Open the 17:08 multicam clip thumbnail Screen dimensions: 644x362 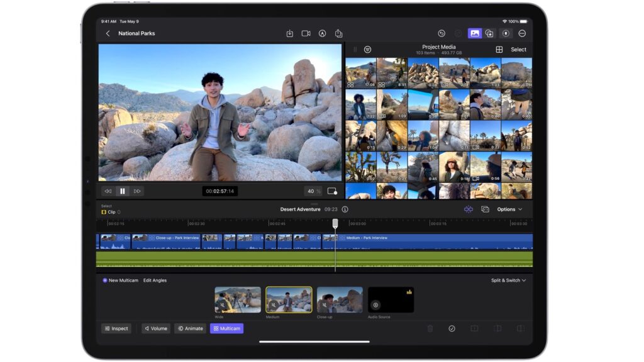pyautogui.click(x=360, y=73)
